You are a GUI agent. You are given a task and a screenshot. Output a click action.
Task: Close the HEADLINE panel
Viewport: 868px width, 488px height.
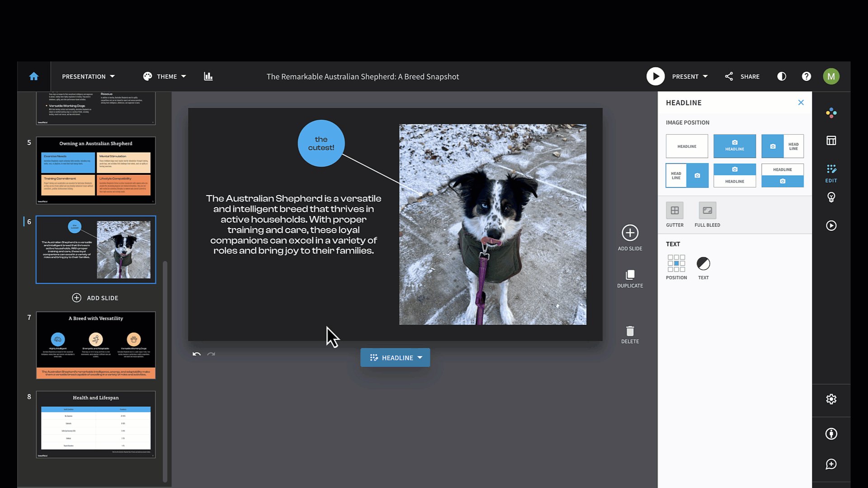[x=801, y=103]
